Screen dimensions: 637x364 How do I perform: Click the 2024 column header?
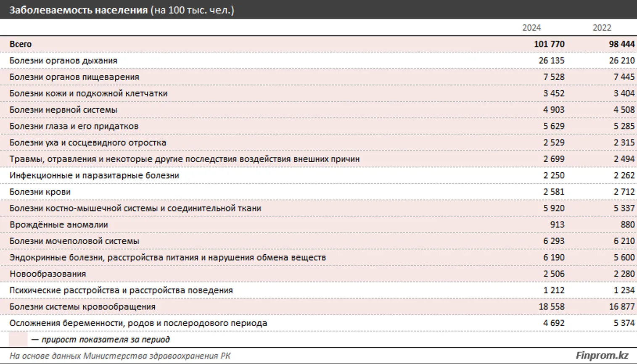coord(531,28)
